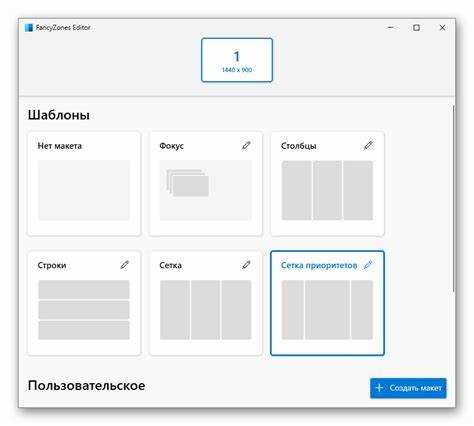Viewport: 474px width, 426px height.
Task: Select the Сетка grid layout preview
Action: click(x=206, y=310)
